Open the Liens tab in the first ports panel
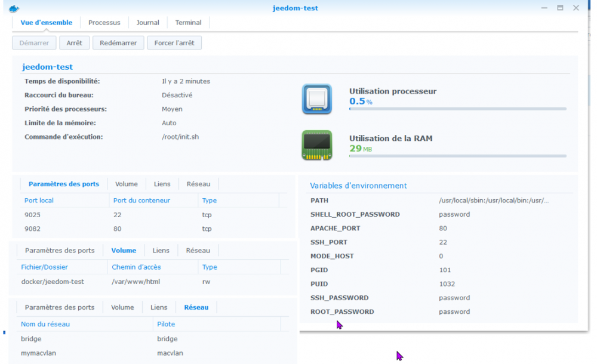This screenshot has width=597, height=364. (162, 184)
